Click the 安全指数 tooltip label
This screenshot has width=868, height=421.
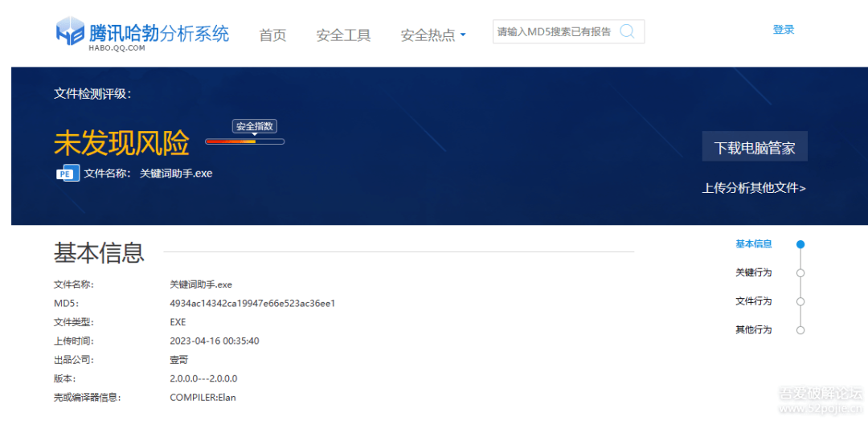point(255,126)
